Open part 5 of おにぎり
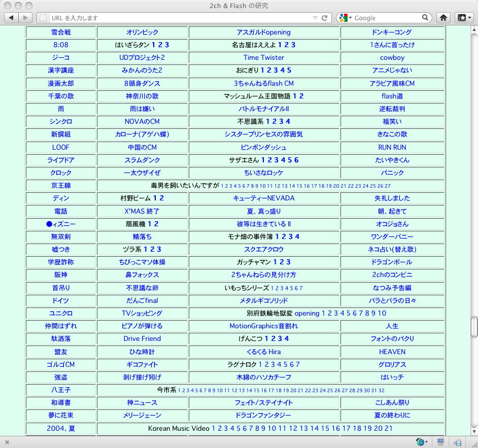Viewport: 478px width, 448px height. pyautogui.click(x=289, y=71)
